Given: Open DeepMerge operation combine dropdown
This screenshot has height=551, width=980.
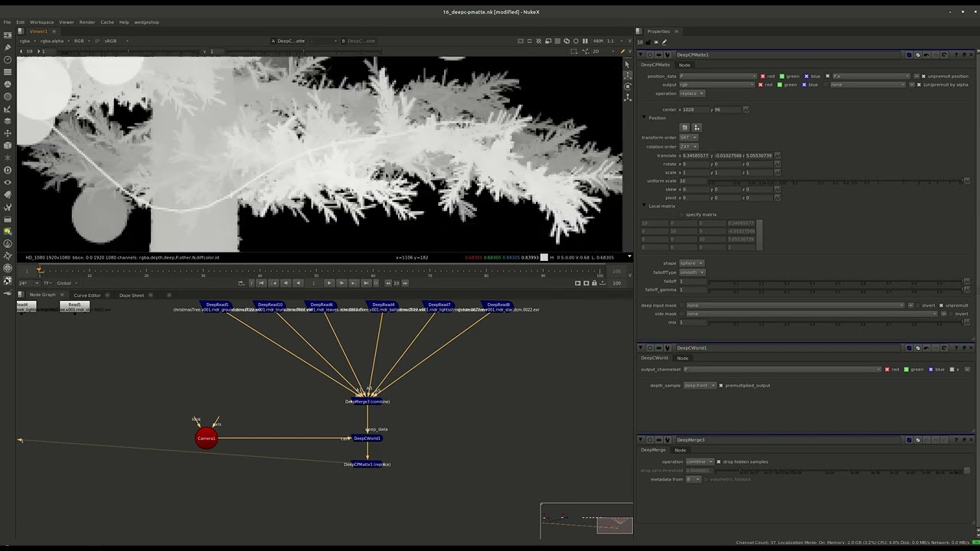Looking at the screenshot, I should (x=700, y=461).
